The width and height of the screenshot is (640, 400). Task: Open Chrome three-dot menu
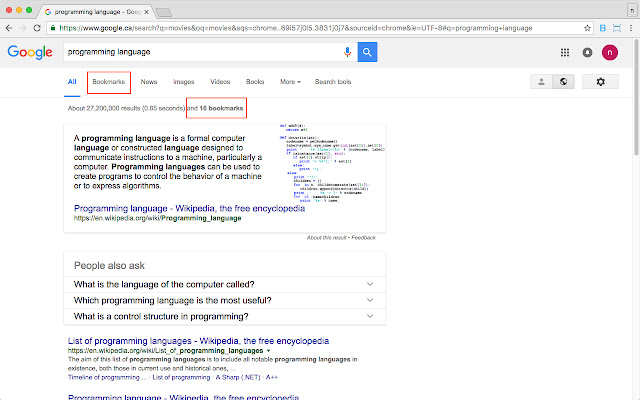tap(631, 28)
